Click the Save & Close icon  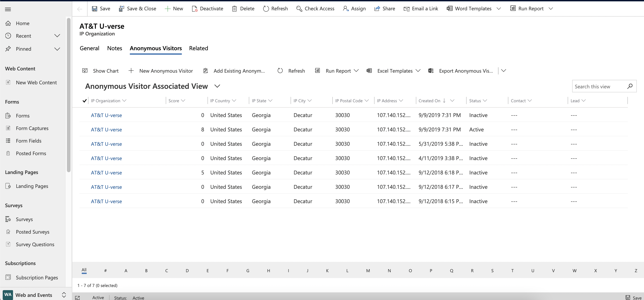pyautogui.click(x=121, y=9)
